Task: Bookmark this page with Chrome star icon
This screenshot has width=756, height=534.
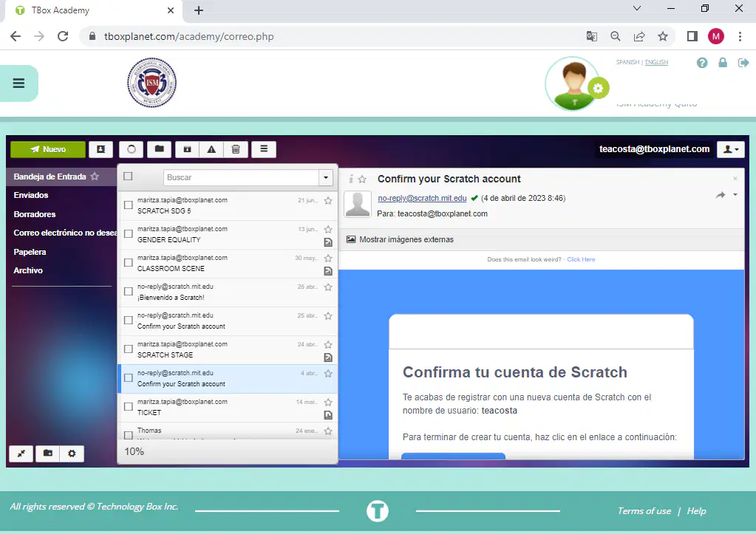Action: click(x=663, y=36)
